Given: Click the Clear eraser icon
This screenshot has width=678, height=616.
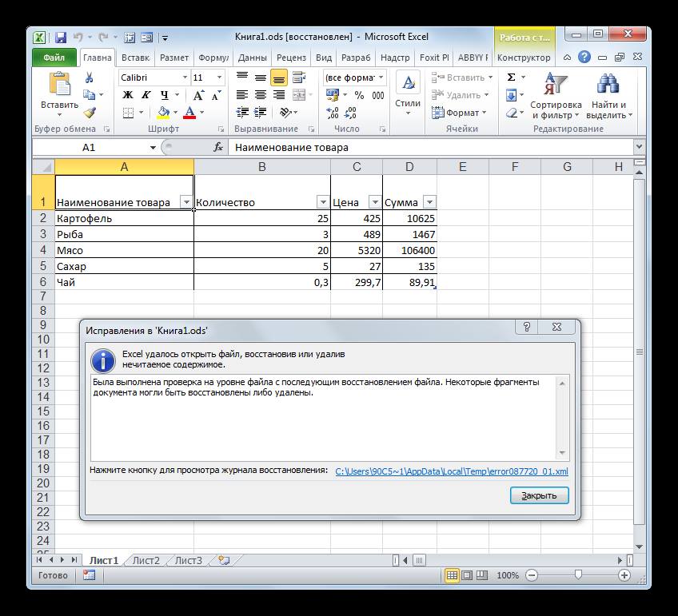Looking at the screenshot, I should pos(511,113).
